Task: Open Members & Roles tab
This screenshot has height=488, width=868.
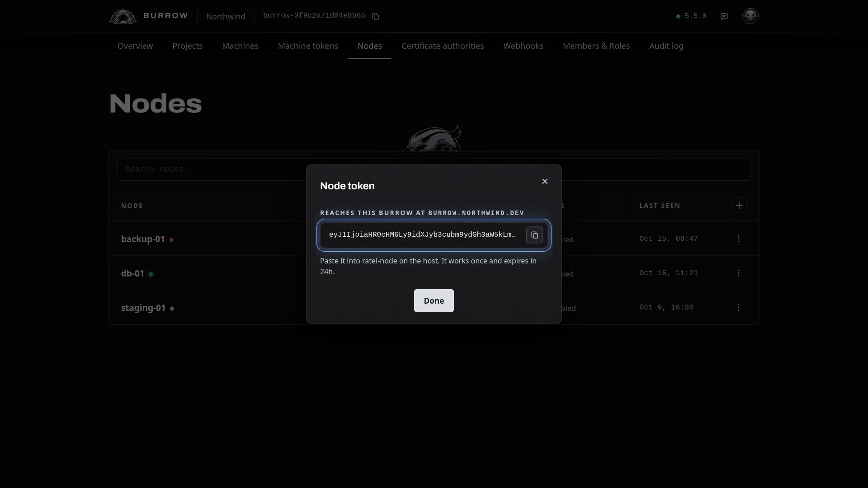Action: (x=596, y=46)
